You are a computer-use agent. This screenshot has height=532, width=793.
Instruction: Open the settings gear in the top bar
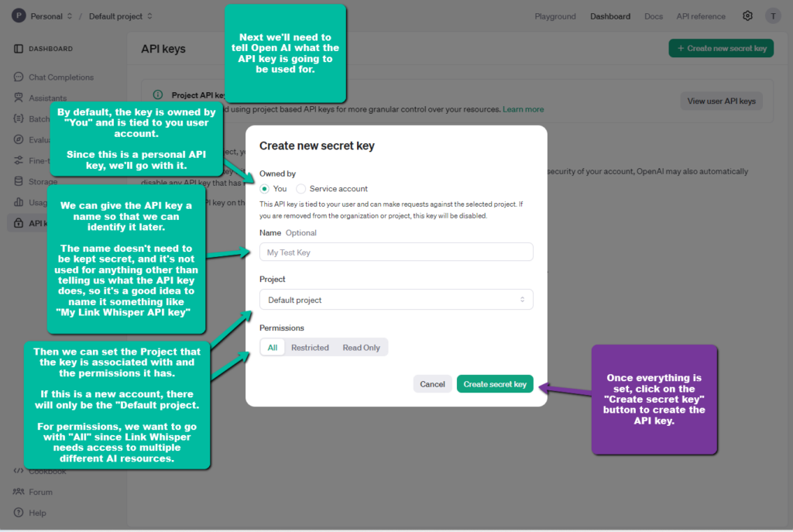(747, 16)
